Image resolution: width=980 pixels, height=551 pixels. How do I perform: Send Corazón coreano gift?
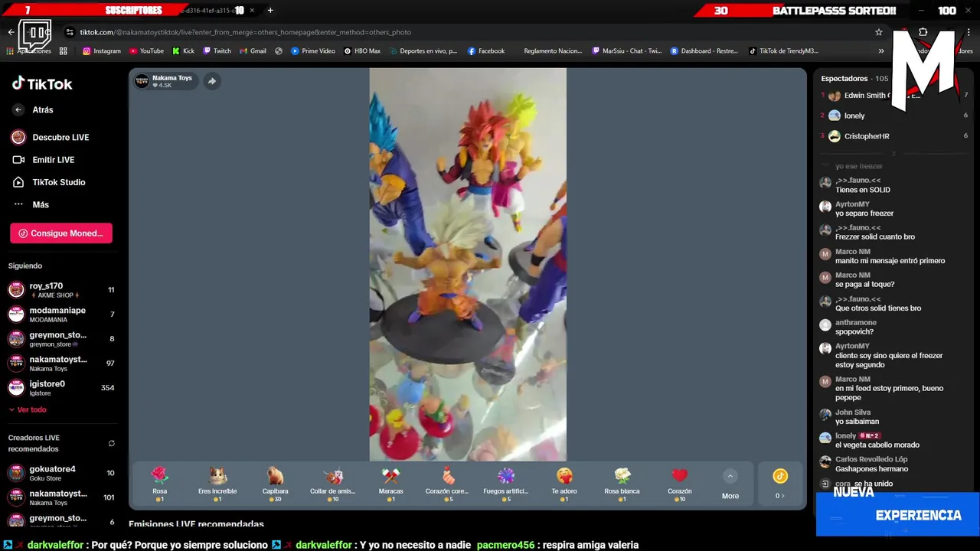point(448,484)
